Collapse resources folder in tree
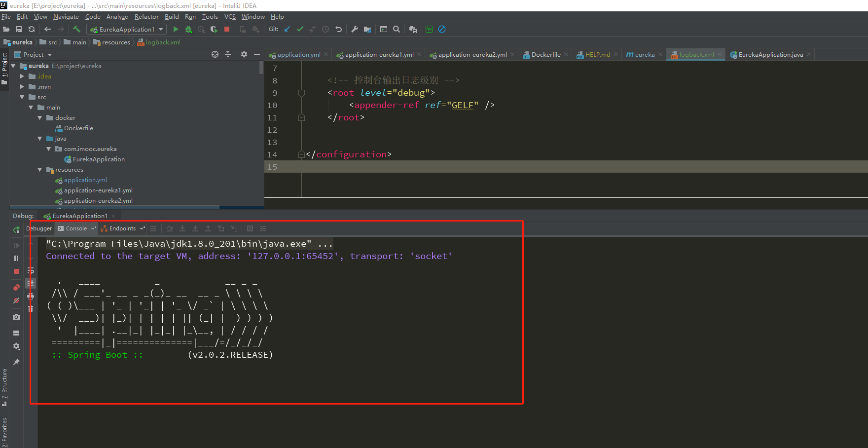This screenshot has height=448, width=868. (x=40, y=169)
